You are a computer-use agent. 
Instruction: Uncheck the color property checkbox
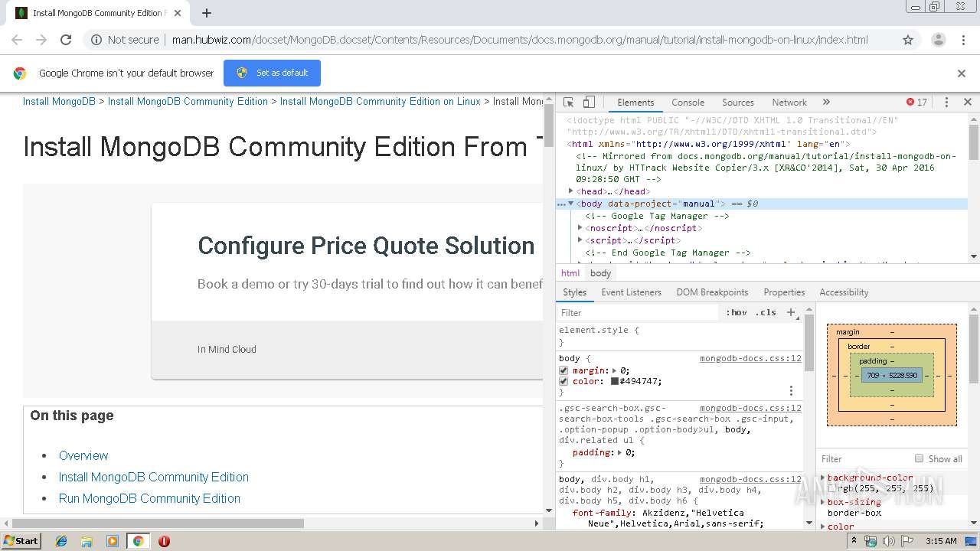(563, 381)
